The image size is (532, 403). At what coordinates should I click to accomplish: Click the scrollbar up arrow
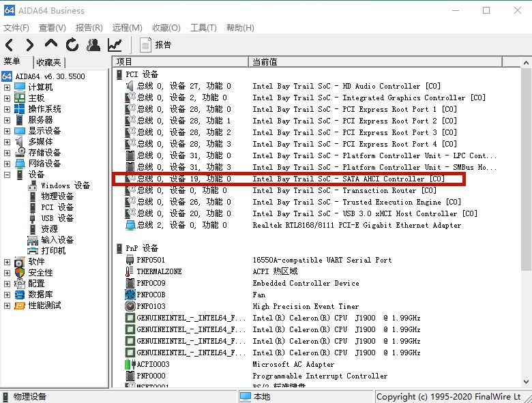(526, 63)
